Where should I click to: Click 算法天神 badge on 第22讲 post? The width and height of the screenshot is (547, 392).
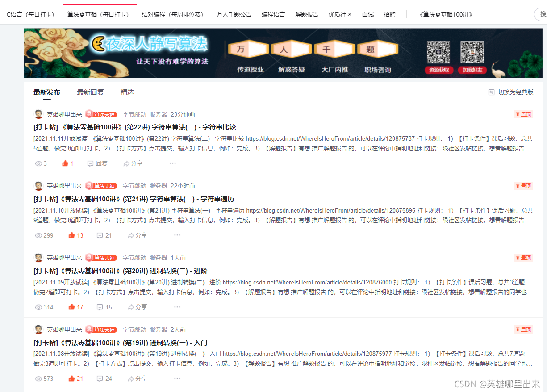coord(101,114)
